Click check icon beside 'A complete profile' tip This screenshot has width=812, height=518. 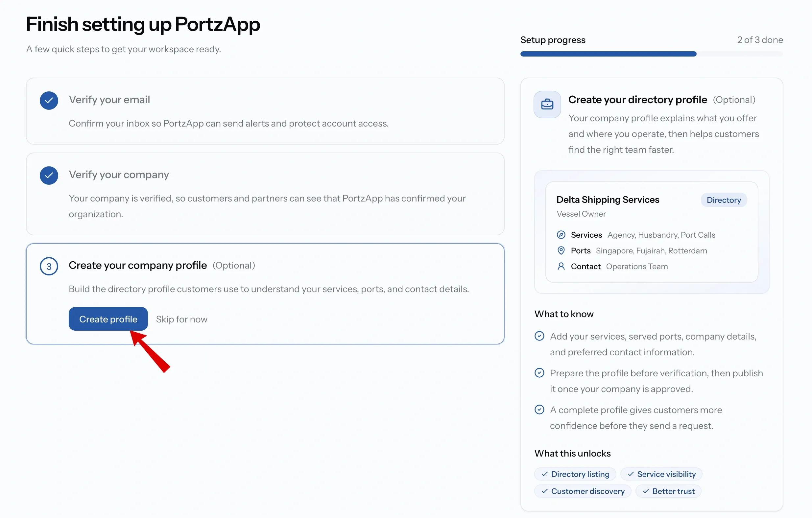539,410
